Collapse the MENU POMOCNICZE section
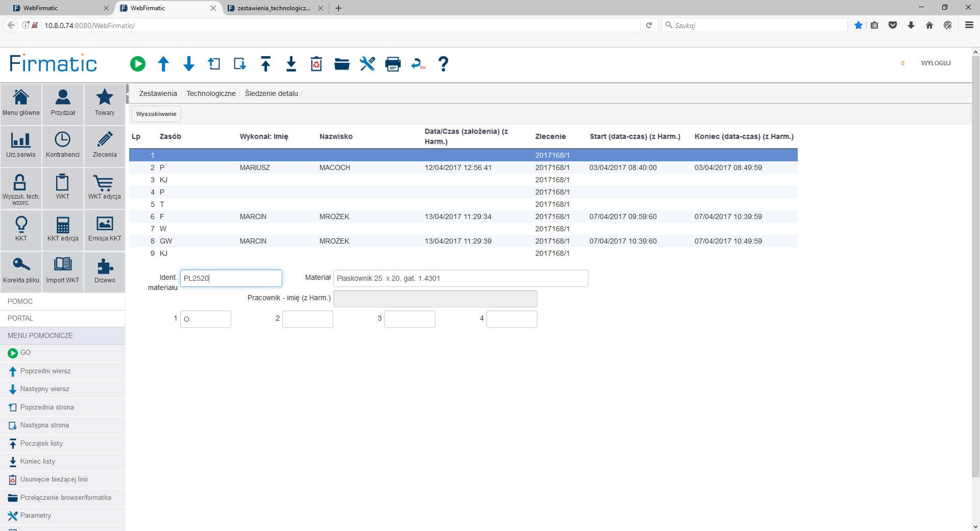Screen dimensions: 980x531 click(x=40, y=335)
